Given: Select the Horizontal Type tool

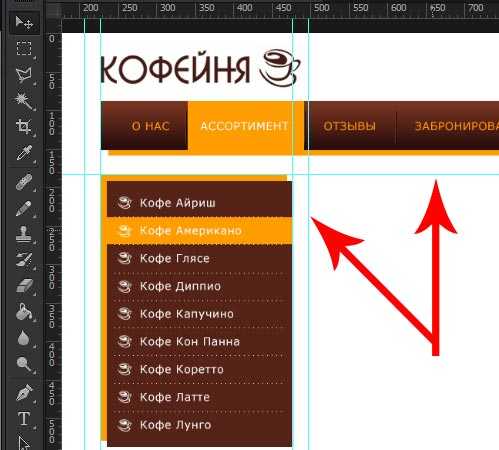Looking at the screenshot, I should point(24,419).
